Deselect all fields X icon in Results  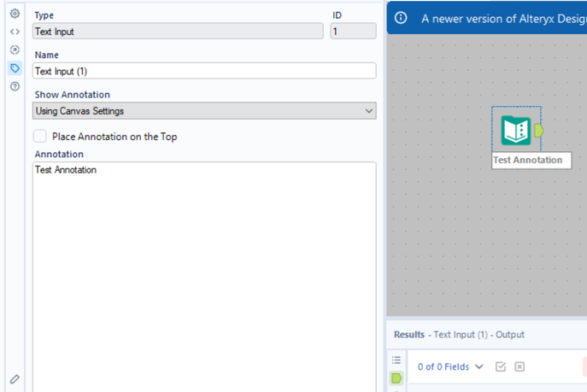pyautogui.click(x=519, y=366)
